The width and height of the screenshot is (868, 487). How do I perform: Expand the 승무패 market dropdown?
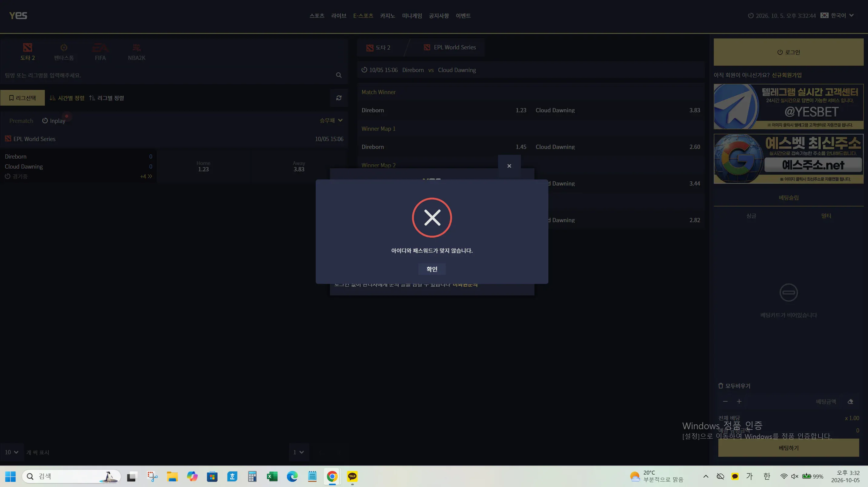point(331,120)
